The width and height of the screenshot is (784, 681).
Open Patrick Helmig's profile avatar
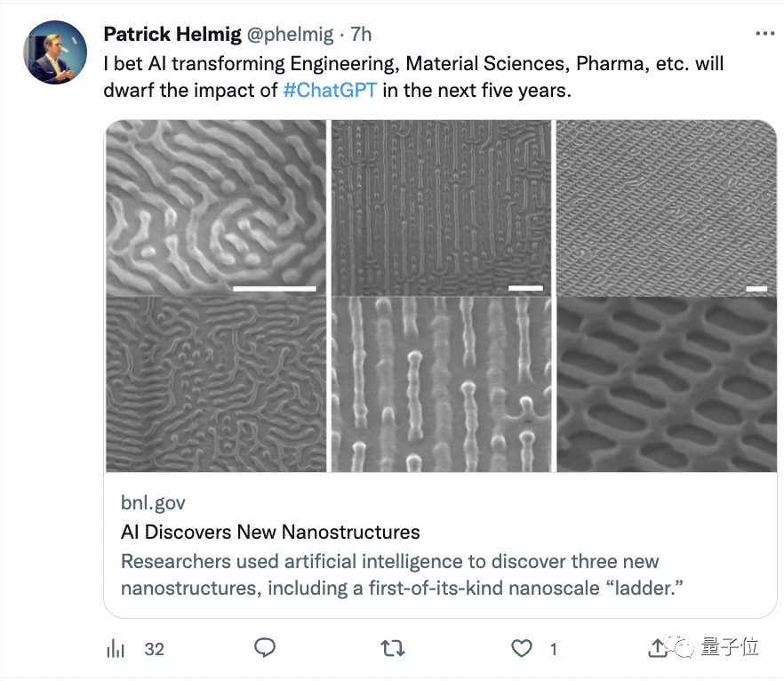[x=55, y=52]
